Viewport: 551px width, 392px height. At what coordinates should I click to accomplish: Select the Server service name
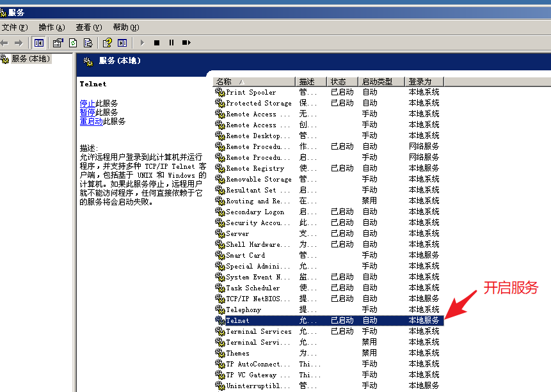coord(237,234)
